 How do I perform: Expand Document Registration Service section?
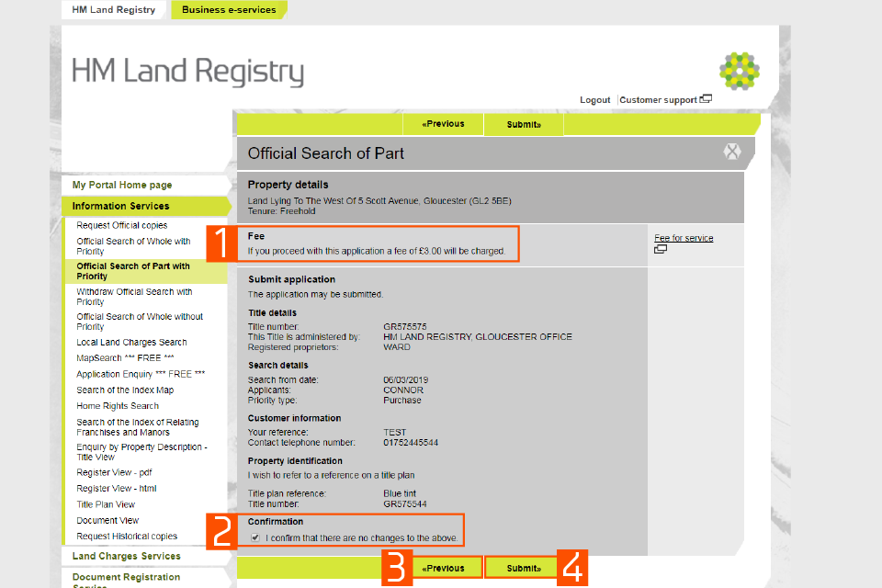point(127,577)
